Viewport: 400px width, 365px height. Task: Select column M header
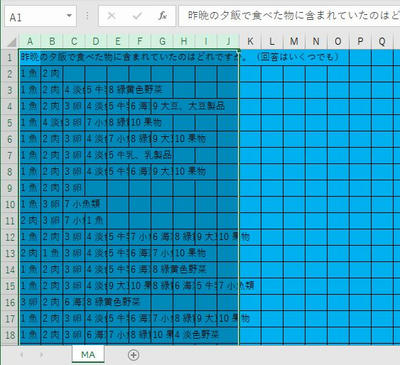294,41
